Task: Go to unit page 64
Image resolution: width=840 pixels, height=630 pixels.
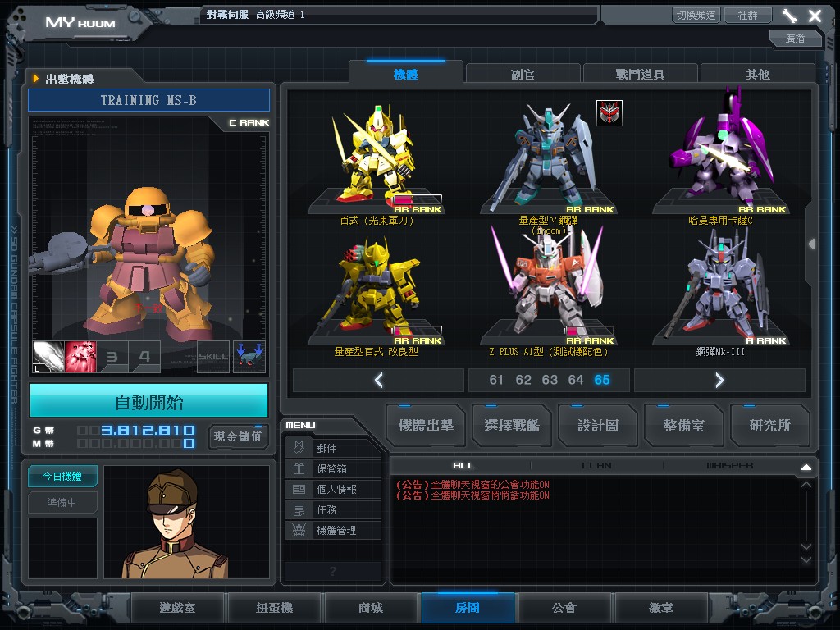Action: [576, 380]
